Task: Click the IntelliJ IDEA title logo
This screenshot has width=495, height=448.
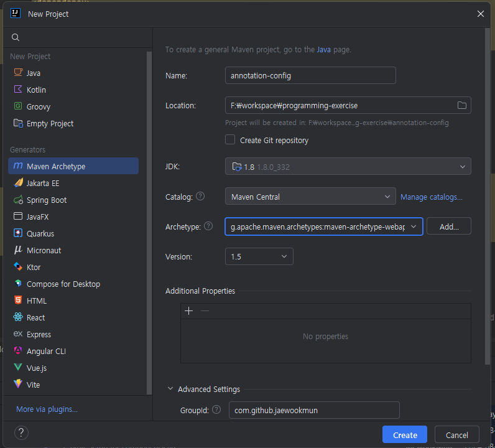Action: tap(16, 13)
